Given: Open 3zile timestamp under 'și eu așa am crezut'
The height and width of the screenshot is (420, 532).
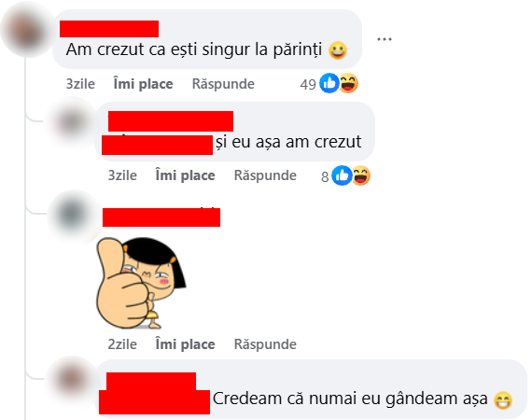Looking at the screenshot, I should [x=122, y=175].
